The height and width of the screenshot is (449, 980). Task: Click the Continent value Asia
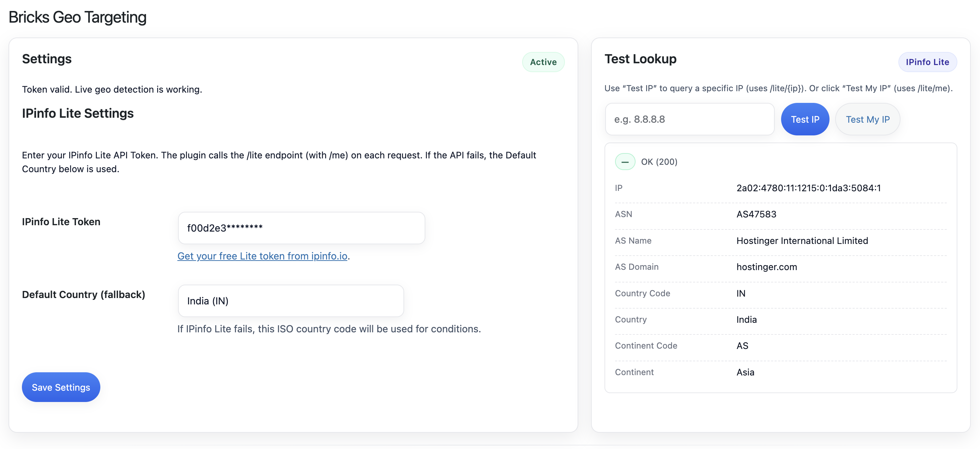(745, 372)
